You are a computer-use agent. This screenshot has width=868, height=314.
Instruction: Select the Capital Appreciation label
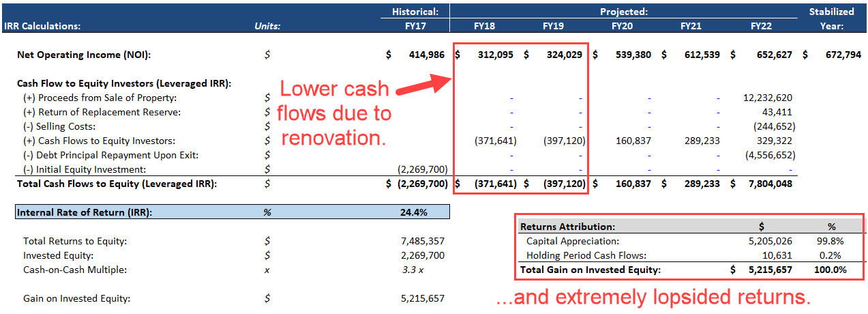tap(571, 241)
